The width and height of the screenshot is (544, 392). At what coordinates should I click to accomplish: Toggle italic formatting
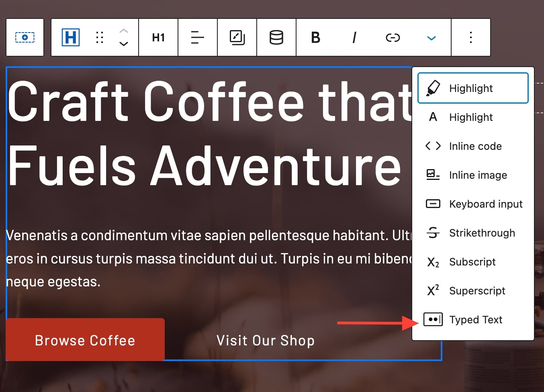[354, 37]
